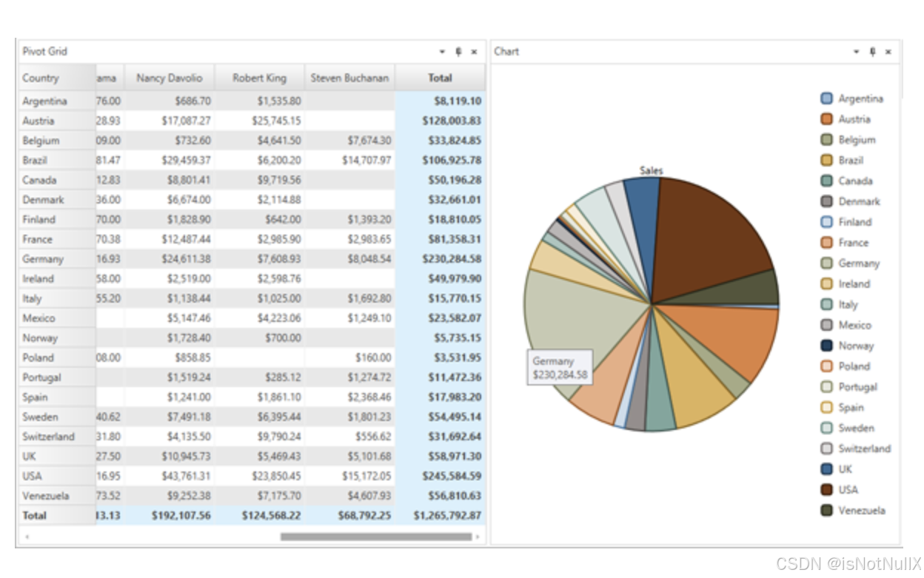
Task: Click the $14,707.97 cell in the Brazil row
Action: pyautogui.click(x=350, y=160)
